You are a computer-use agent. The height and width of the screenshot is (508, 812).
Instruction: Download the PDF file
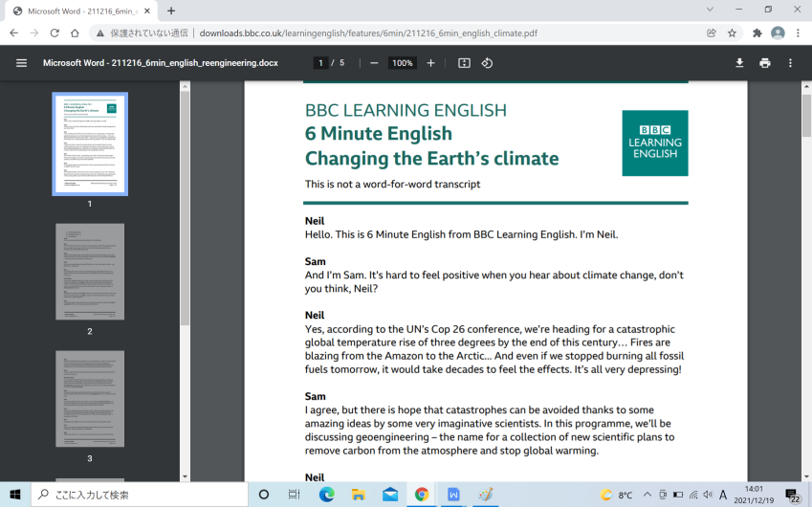coord(739,63)
